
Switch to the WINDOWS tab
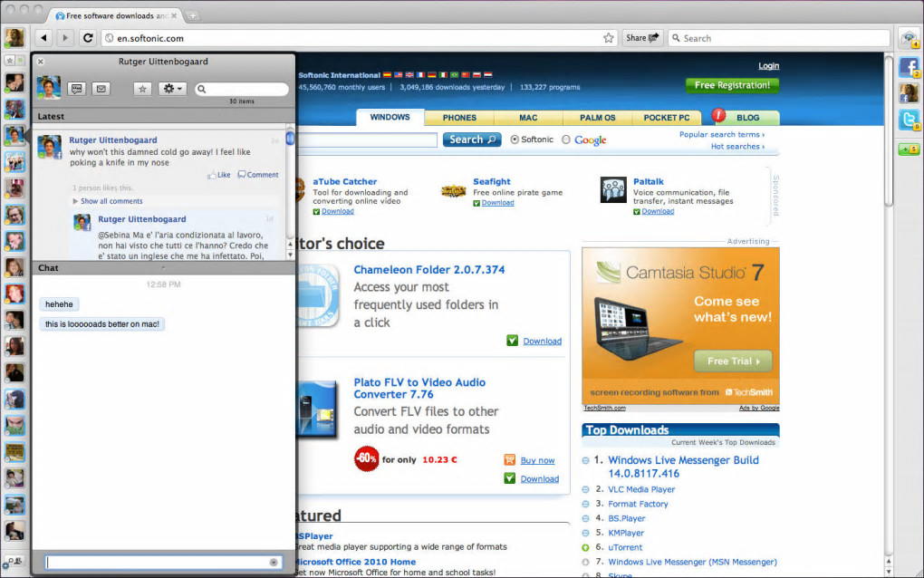pos(390,117)
